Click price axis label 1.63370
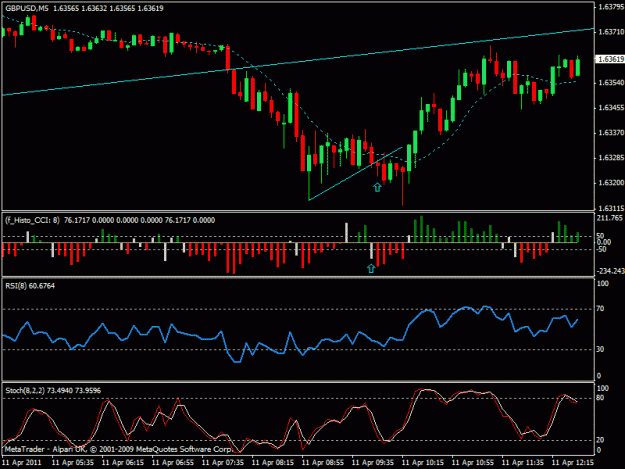 [x=611, y=133]
